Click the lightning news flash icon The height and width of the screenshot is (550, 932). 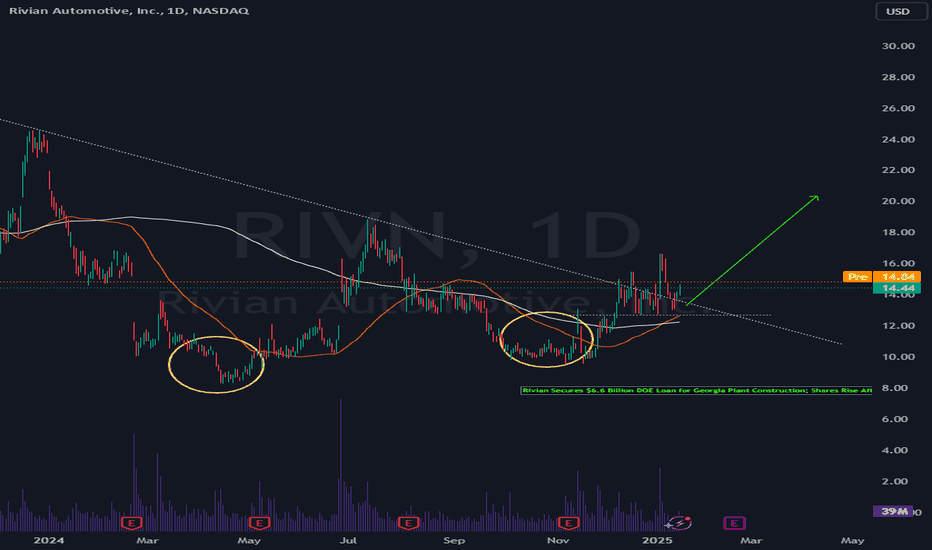click(679, 523)
